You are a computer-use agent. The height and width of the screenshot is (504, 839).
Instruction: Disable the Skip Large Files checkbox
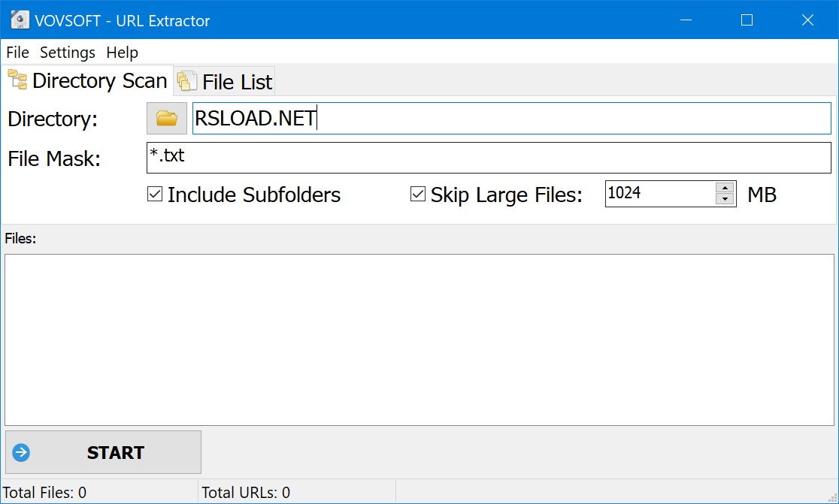tap(416, 194)
